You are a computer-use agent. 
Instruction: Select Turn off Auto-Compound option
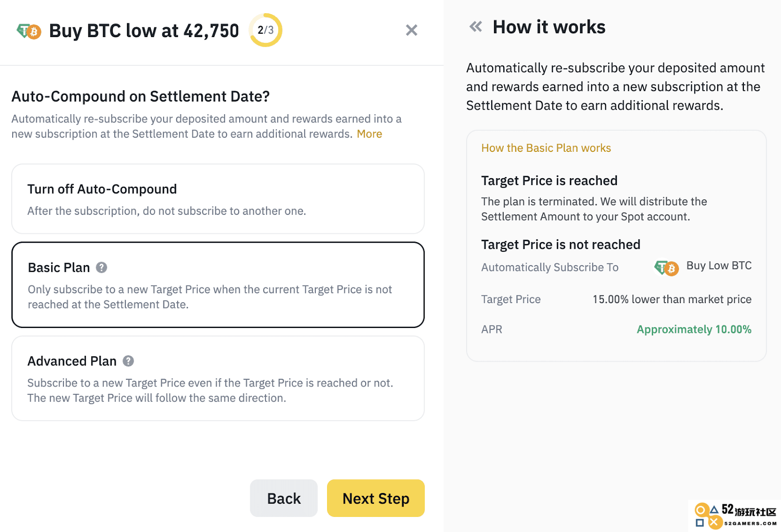click(x=218, y=199)
